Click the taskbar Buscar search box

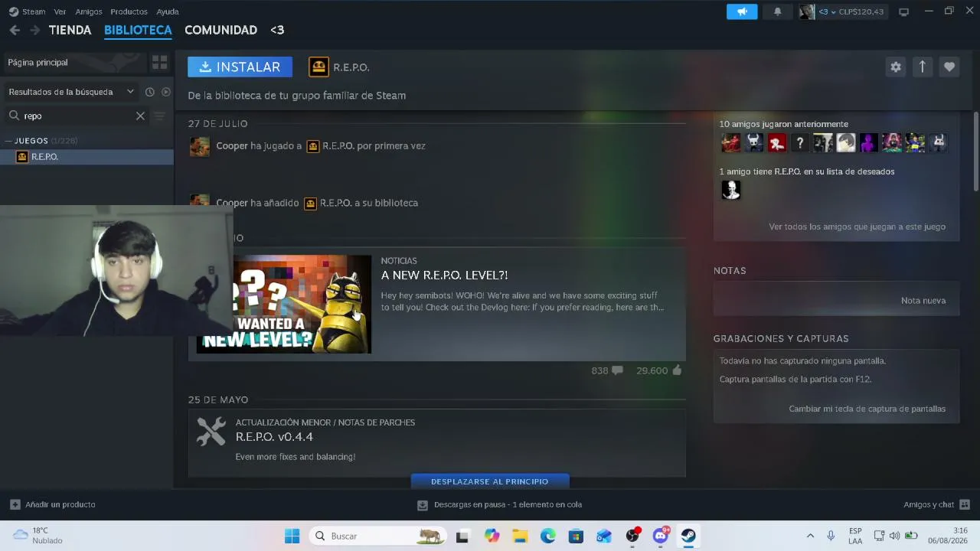(x=378, y=536)
